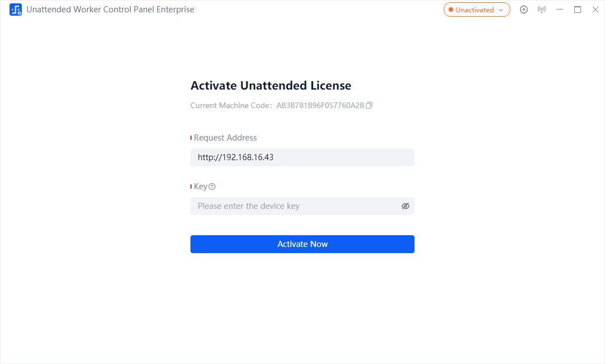Select the Request Address input field
The height and width of the screenshot is (364, 605).
(302, 157)
